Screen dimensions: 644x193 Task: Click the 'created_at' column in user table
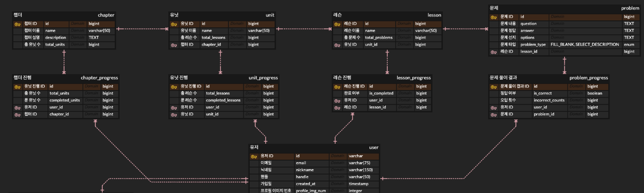point(305,184)
